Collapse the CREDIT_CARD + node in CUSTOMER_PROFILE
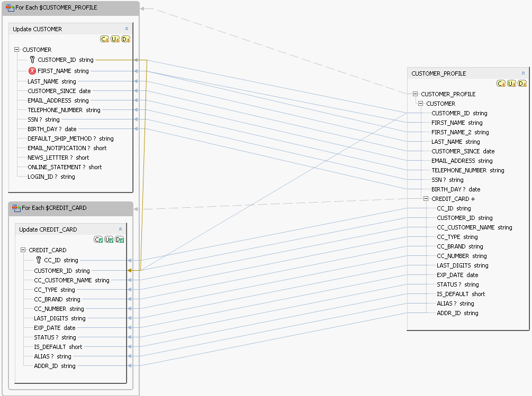 pos(426,199)
